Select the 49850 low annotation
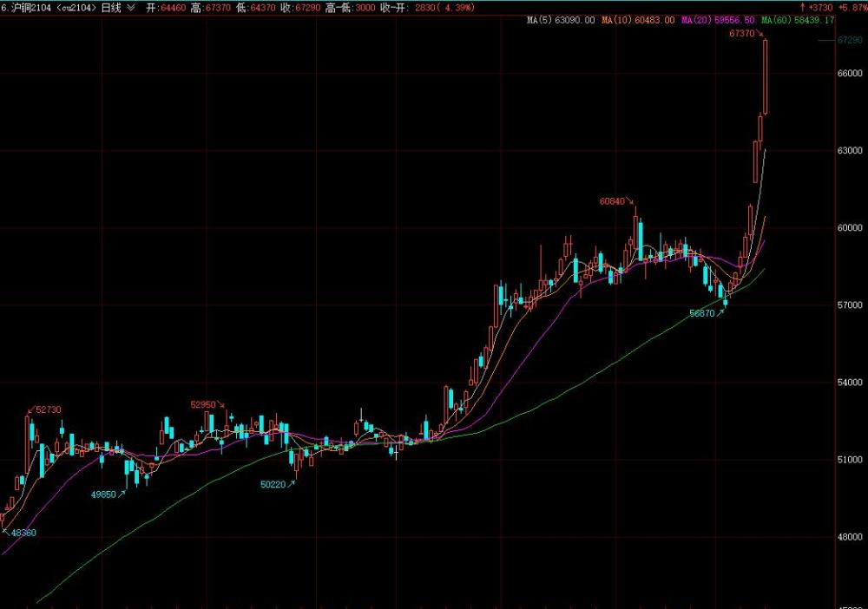Screen dimensions: 868x609 click(x=103, y=494)
